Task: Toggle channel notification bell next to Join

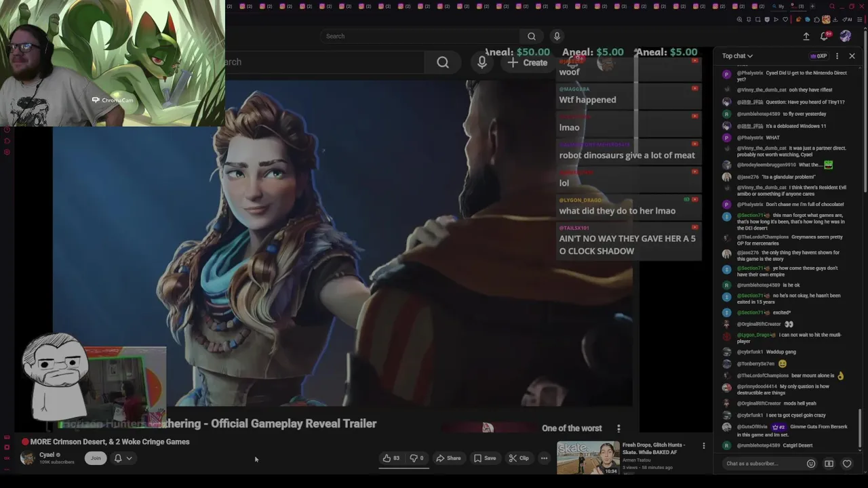Action: (x=117, y=458)
